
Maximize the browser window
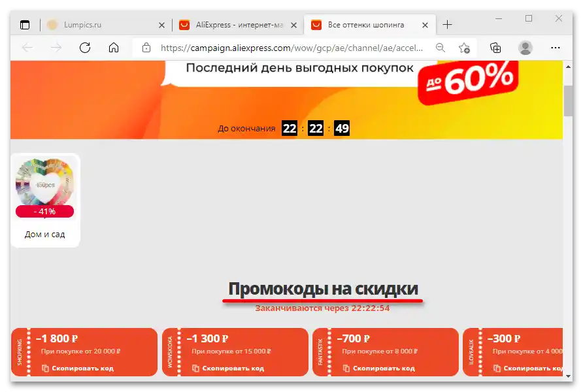[528, 18]
